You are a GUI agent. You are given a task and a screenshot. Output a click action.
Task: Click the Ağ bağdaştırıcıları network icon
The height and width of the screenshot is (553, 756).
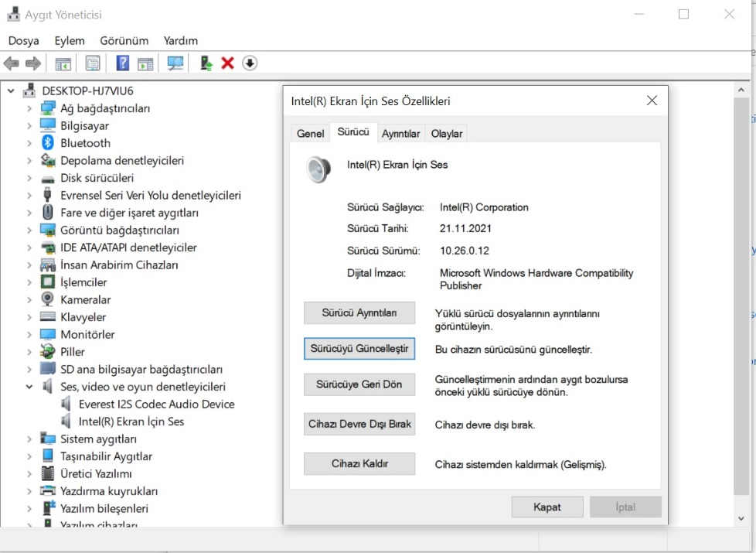coord(48,108)
